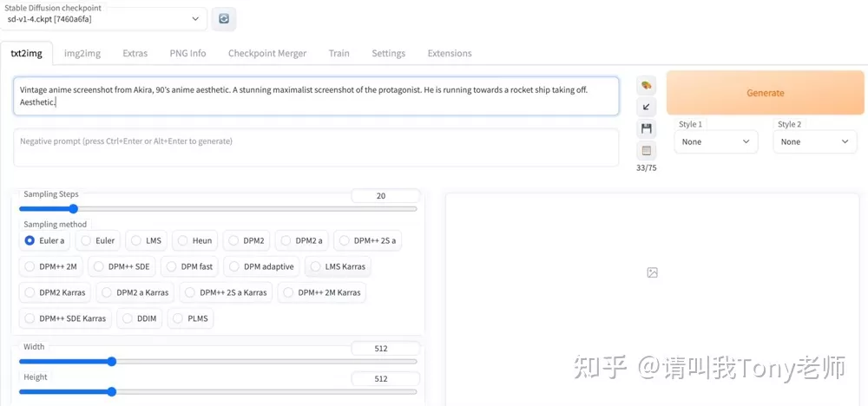Click the art palette random artist icon
Screen dimensions: 868x406
click(x=646, y=85)
